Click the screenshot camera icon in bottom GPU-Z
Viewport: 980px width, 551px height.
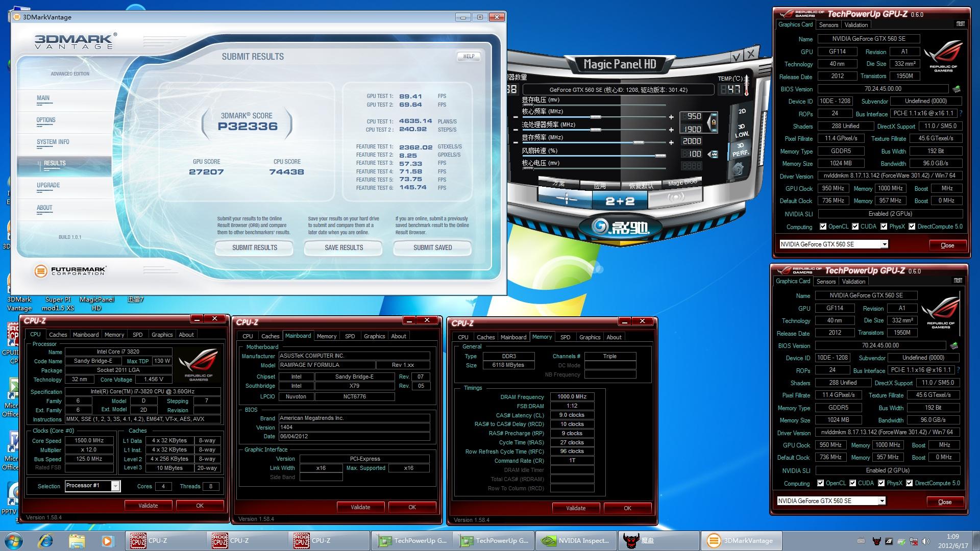[x=958, y=281]
